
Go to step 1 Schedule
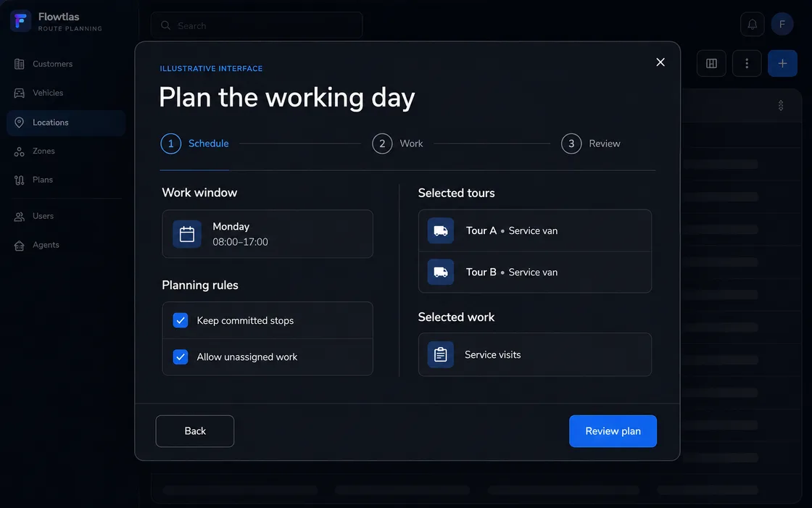pos(195,144)
